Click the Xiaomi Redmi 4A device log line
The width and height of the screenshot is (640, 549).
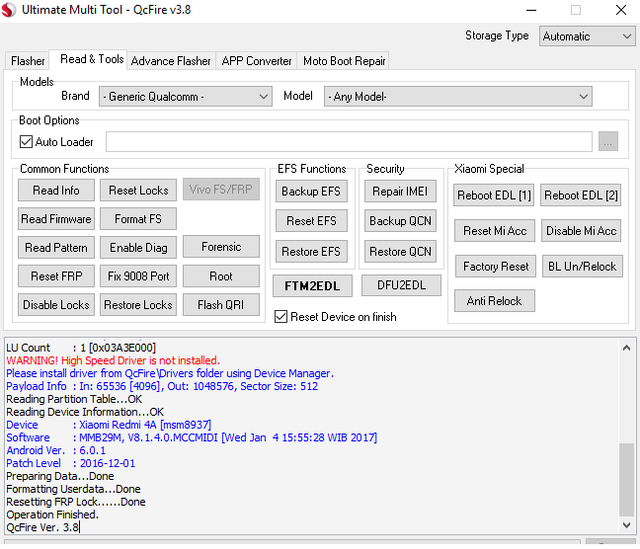coord(109,425)
